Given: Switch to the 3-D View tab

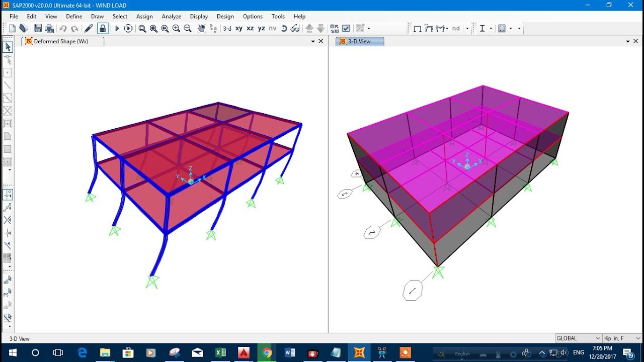Looking at the screenshot, I should pyautogui.click(x=359, y=41).
